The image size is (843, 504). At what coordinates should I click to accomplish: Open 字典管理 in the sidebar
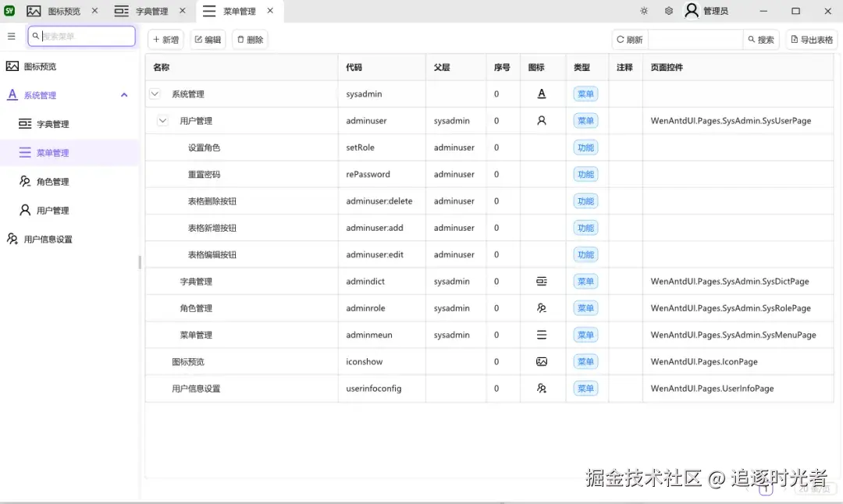[x=70, y=124]
